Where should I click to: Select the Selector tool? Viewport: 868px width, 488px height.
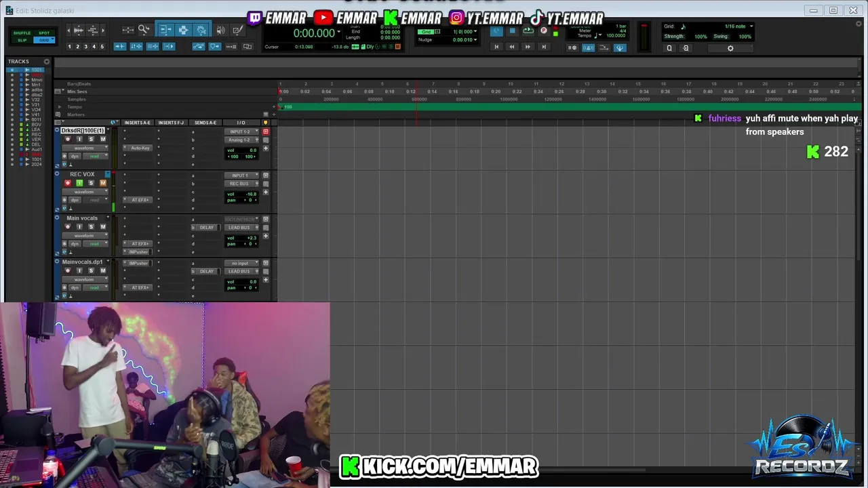pyautogui.click(x=183, y=30)
